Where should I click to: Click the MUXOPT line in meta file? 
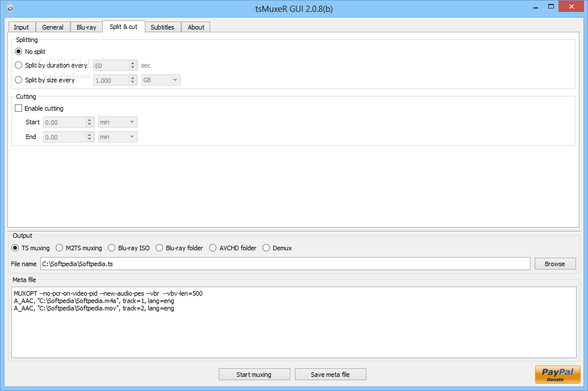(x=108, y=293)
